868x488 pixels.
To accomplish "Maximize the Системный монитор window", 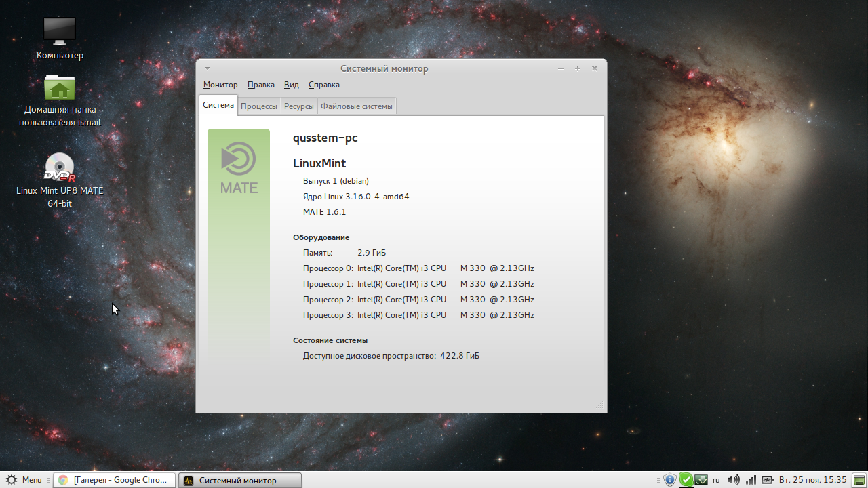I will [578, 68].
